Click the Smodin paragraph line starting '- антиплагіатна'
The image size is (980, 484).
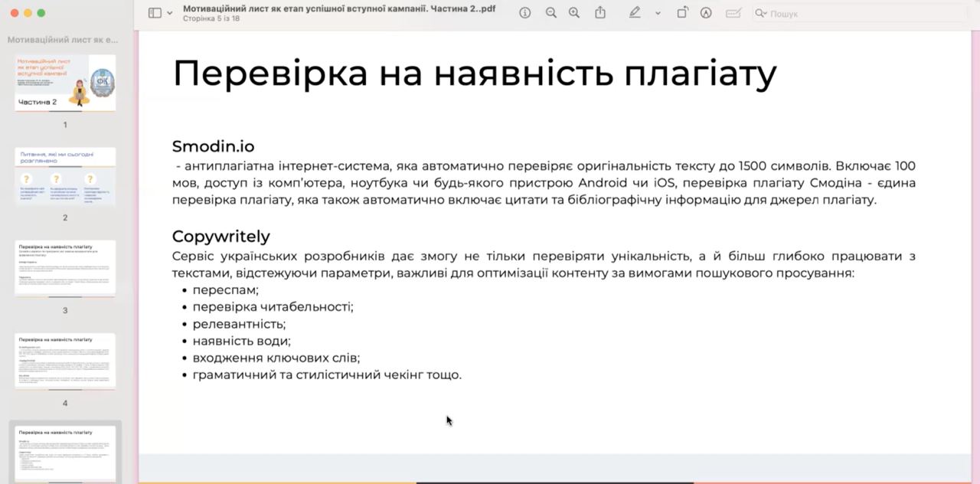(x=545, y=166)
